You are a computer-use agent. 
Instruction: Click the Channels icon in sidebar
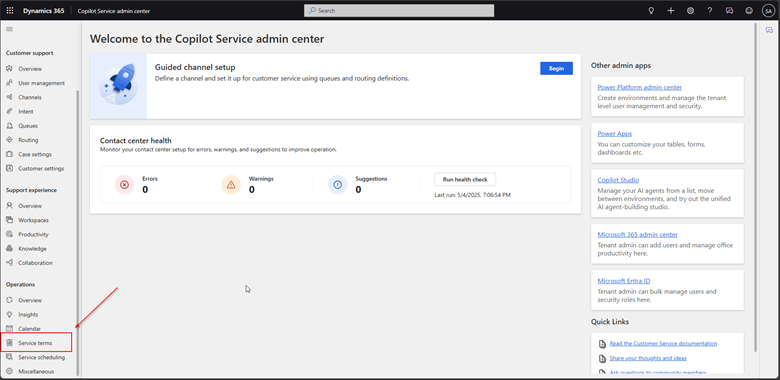(9, 97)
